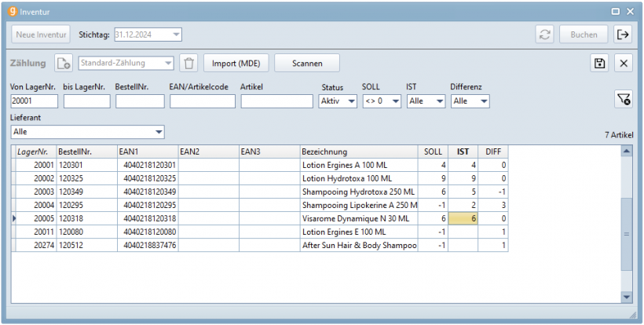644x325 pixels.
Task: Sort by the IST column header
Action: [x=463, y=151]
